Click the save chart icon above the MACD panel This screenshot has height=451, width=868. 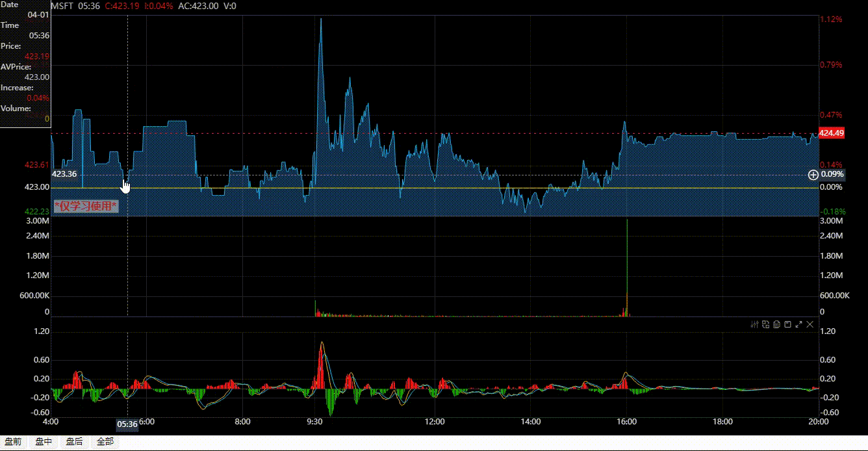pos(787,324)
